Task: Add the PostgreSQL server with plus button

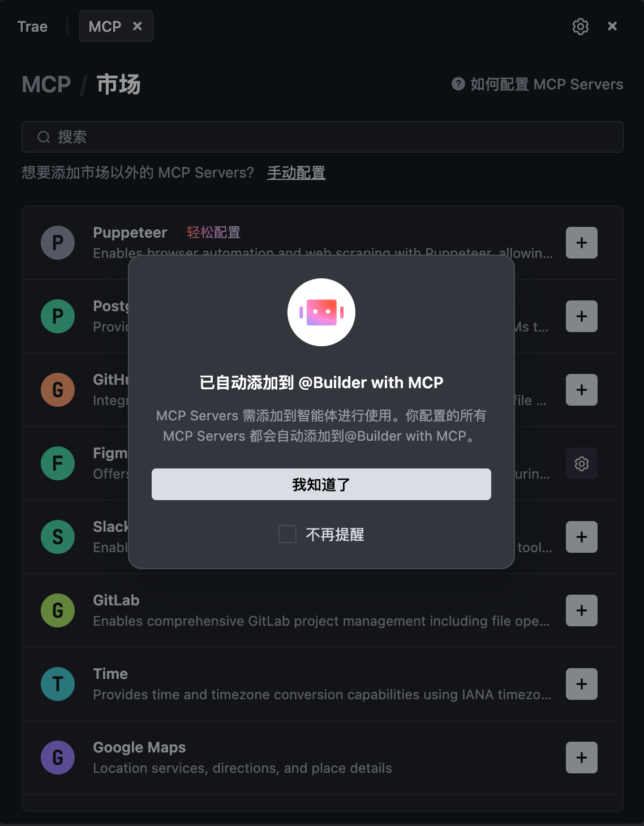Action: tap(582, 316)
